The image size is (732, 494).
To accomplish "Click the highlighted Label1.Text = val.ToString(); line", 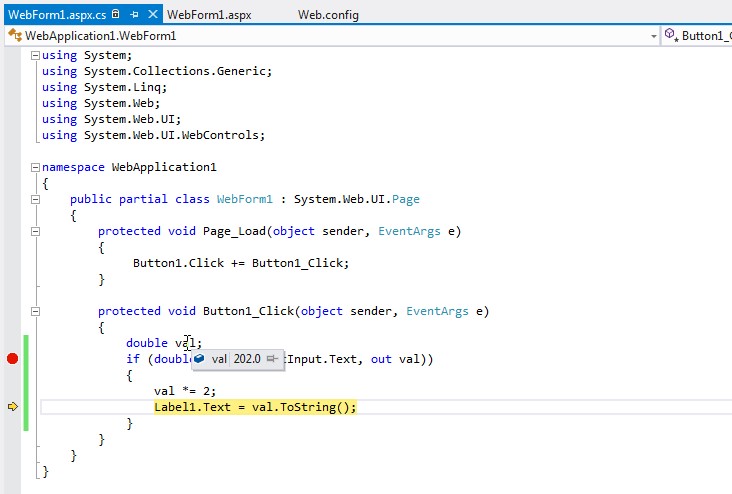I will 255,407.
